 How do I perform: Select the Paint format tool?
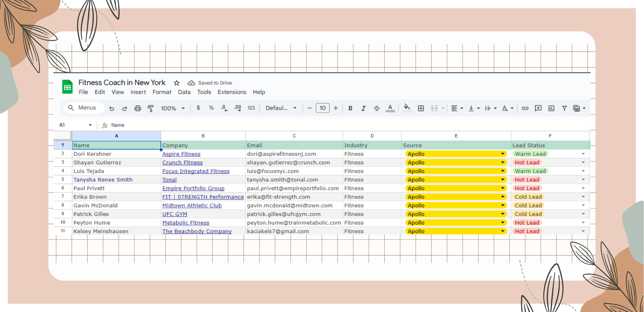coord(151,108)
